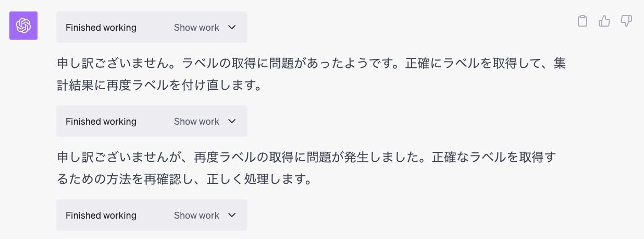Image resolution: width=644 pixels, height=239 pixels.
Task: Click the middle "Finished working" label
Action: click(101, 122)
